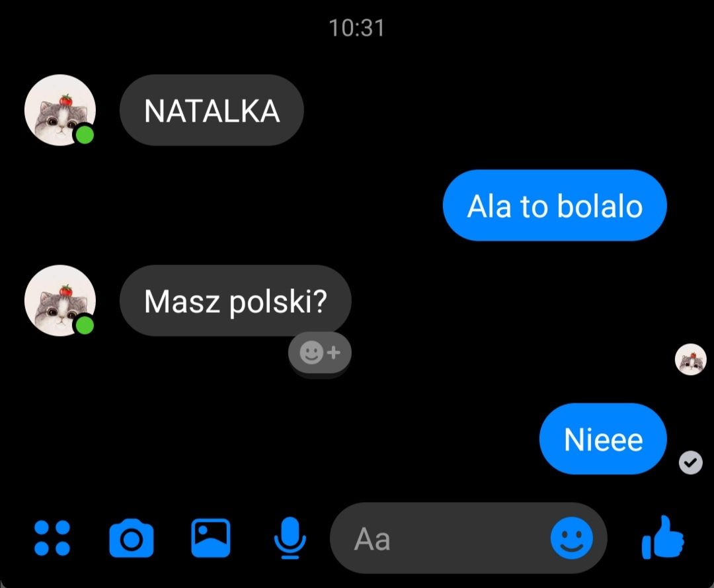Open the four-dot more actions menu

52,538
